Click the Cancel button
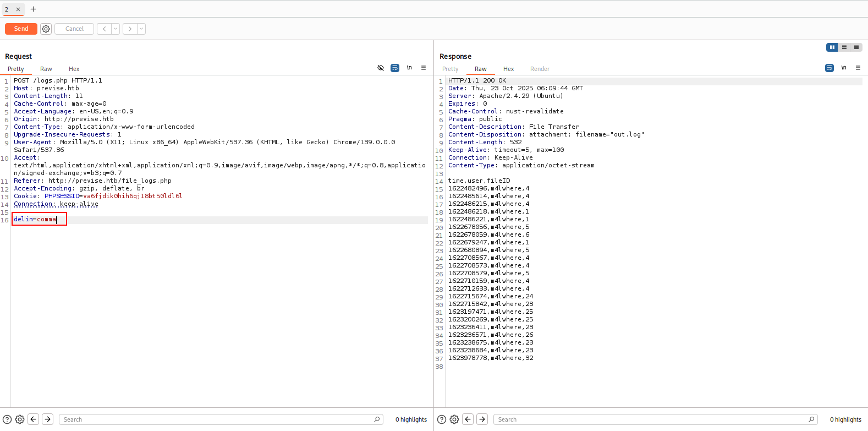 point(74,29)
